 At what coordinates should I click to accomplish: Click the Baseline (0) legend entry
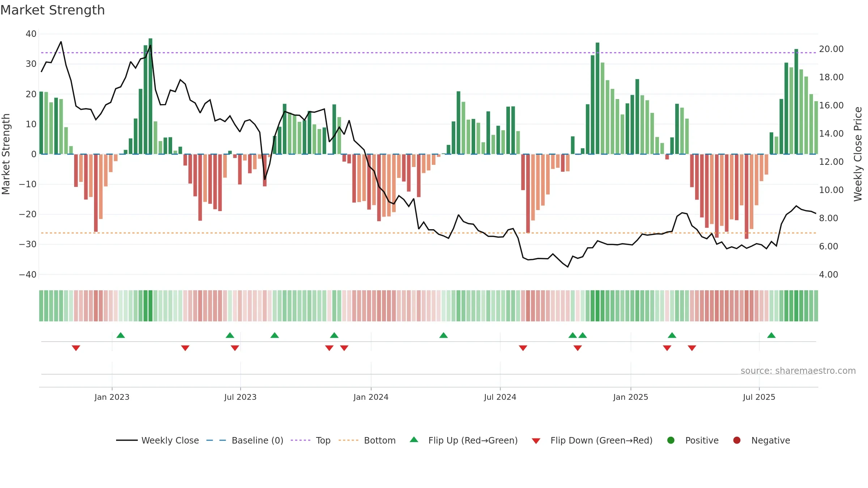tap(244, 440)
